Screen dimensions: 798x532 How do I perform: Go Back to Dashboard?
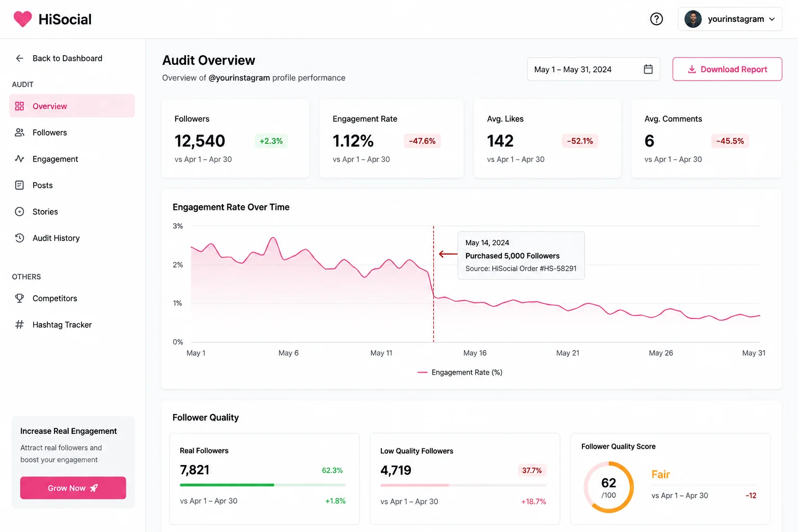click(68, 58)
